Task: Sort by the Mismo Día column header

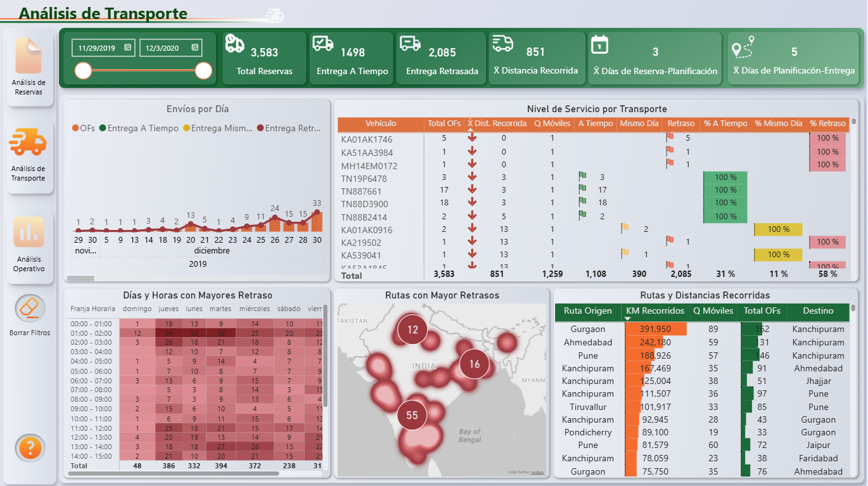Action: coord(639,124)
